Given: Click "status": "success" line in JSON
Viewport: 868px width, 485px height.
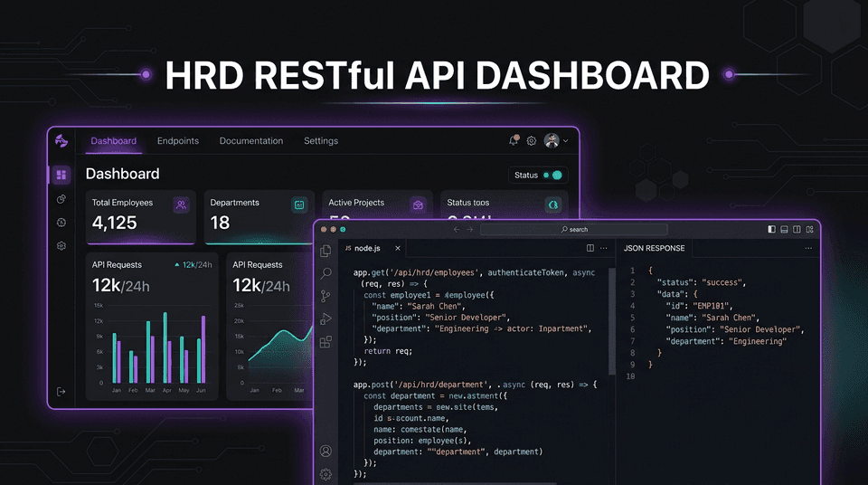Looking at the screenshot, I should [702, 282].
